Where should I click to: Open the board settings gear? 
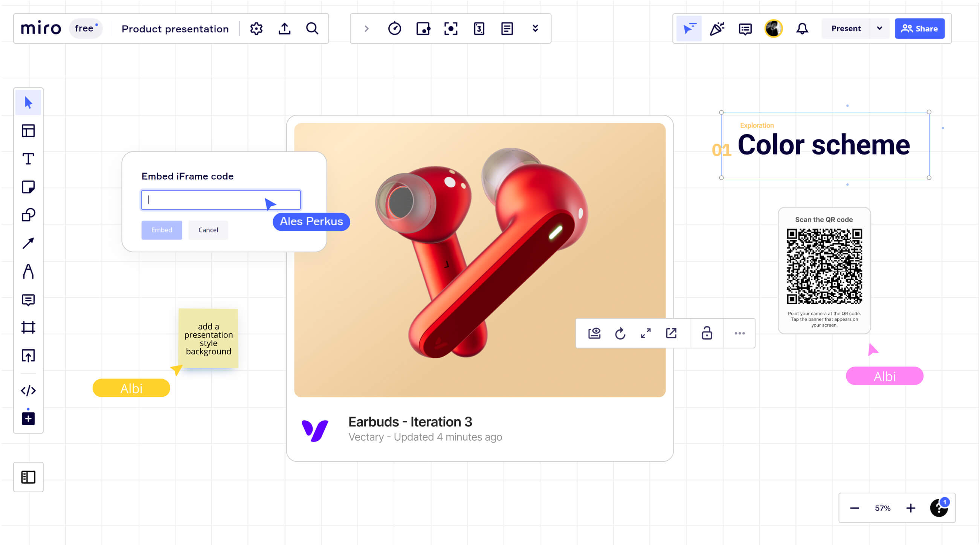(256, 29)
